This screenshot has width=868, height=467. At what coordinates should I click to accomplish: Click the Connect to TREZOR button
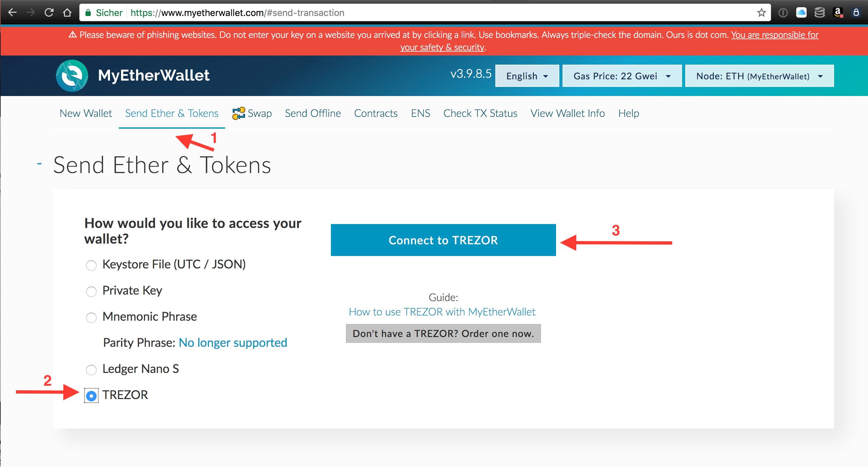[443, 240]
